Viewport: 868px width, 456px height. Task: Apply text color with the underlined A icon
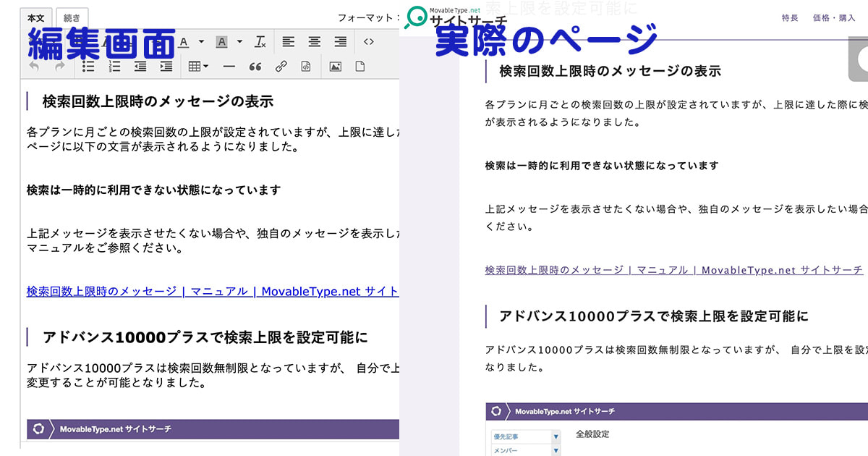coord(184,42)
